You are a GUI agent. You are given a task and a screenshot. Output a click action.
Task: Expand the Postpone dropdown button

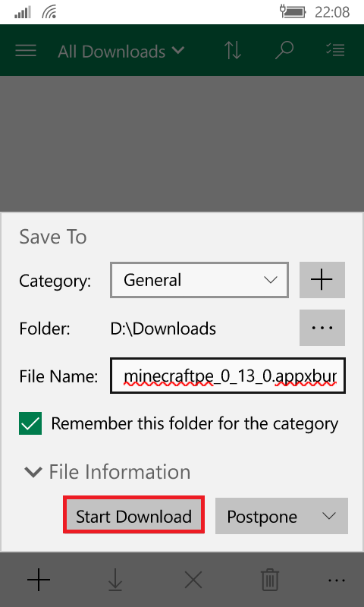click(281, 516)
